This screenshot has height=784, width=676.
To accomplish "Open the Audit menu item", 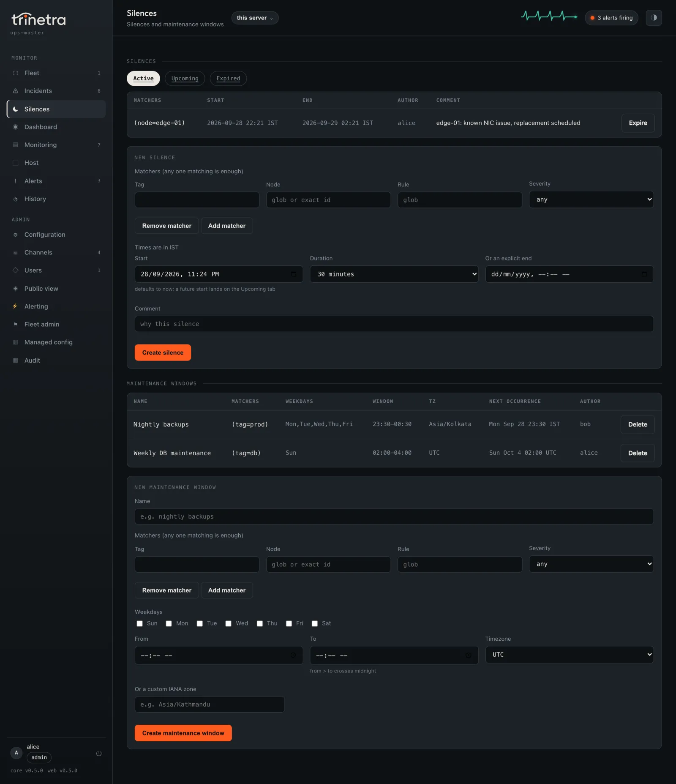I will click(56, 361).
